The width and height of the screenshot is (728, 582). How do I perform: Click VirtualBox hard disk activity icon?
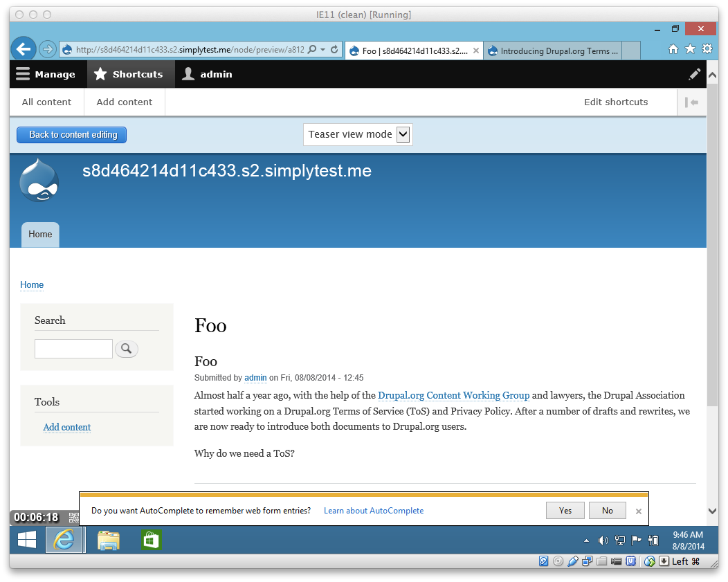coord(543,561)
